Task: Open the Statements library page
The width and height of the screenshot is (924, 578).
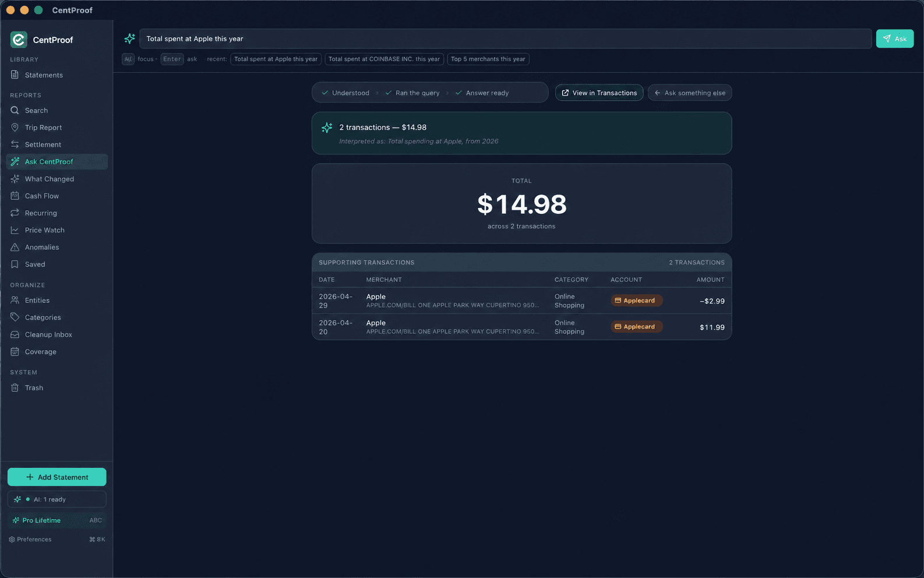Action: point(57,75)
